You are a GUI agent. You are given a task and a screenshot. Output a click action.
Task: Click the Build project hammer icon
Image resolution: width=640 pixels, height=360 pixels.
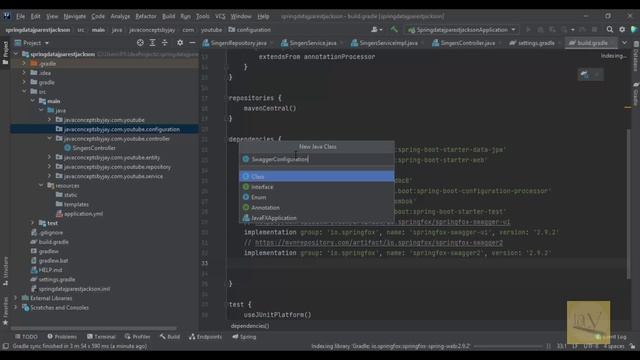point(394,29)
